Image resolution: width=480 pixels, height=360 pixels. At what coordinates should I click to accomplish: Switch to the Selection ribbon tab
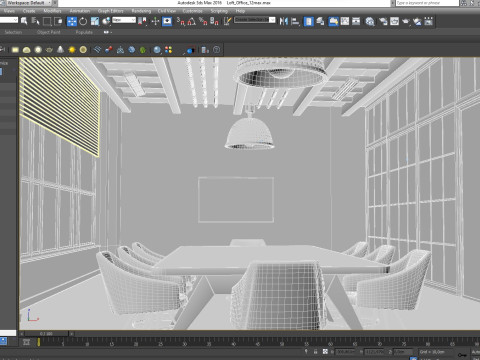click(x=13, y=32)
